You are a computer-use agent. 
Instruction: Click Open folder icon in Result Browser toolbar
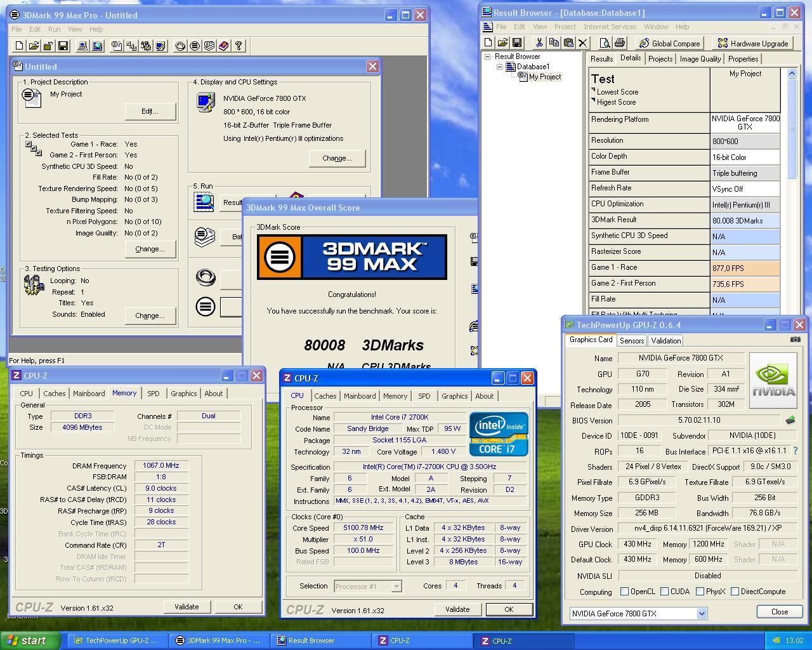[x=502, y=43]
